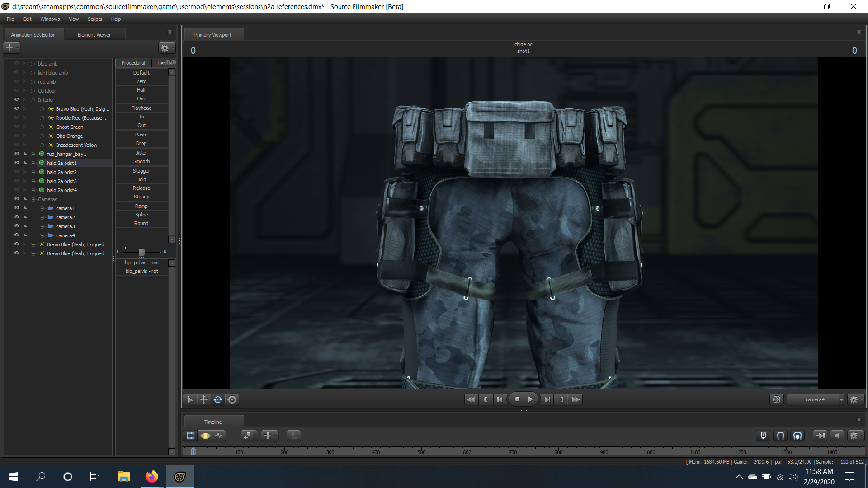Select the arrow selection tool in viewport
The width and height of the screenshot is (868, 488).
tap(190, 399)
